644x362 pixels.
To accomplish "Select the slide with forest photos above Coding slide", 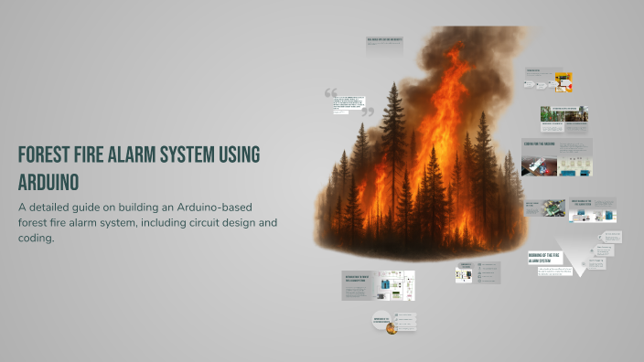I will 564,119.
